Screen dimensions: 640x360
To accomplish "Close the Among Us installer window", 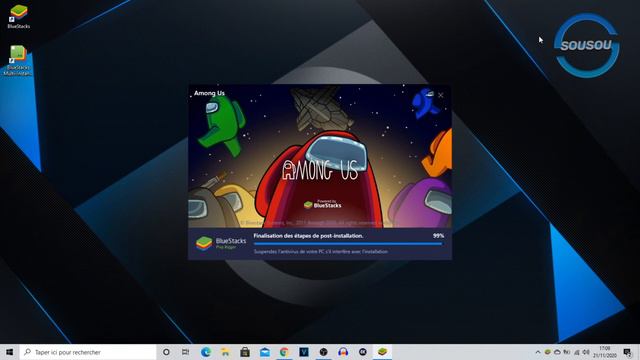I will click(441, 95).
